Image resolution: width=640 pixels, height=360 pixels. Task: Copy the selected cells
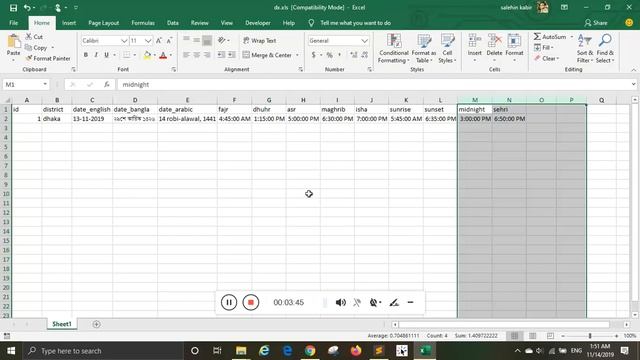point(36,48)
